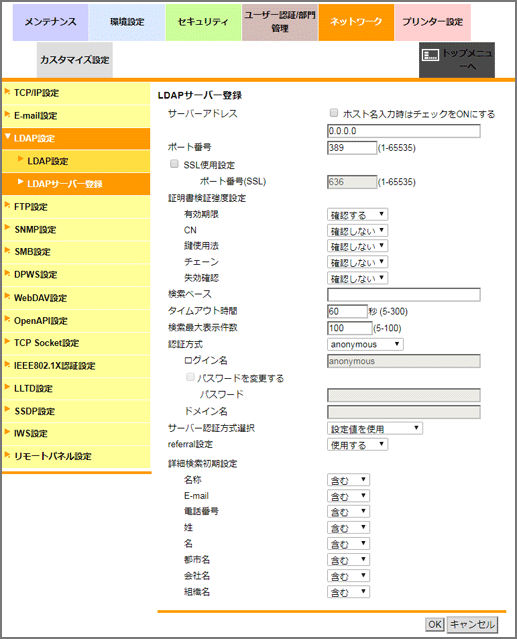
Task: Click the ポート番号 field showing 389
Action: point(352,148)
